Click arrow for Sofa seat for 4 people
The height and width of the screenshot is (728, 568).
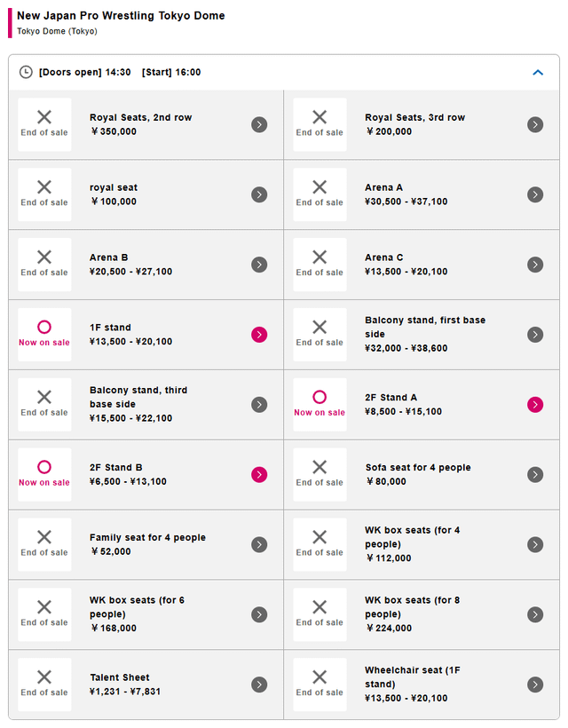click(535, 475)
